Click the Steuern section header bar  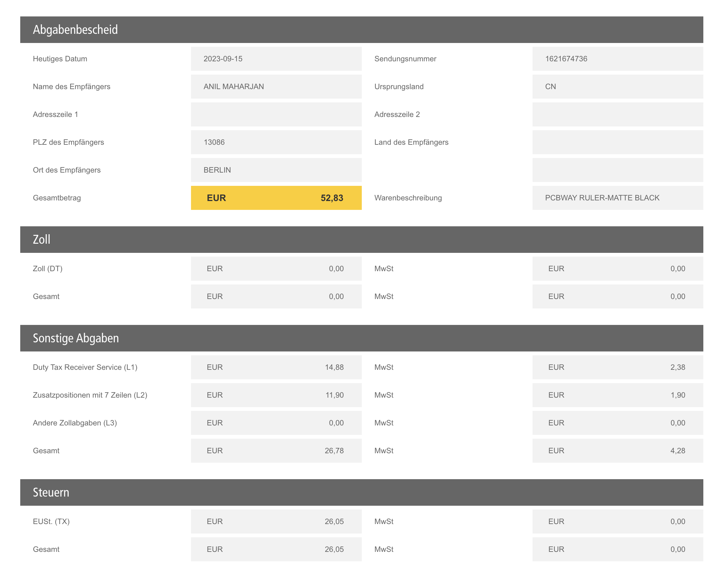pyautogui.click(x=361, y=492)
